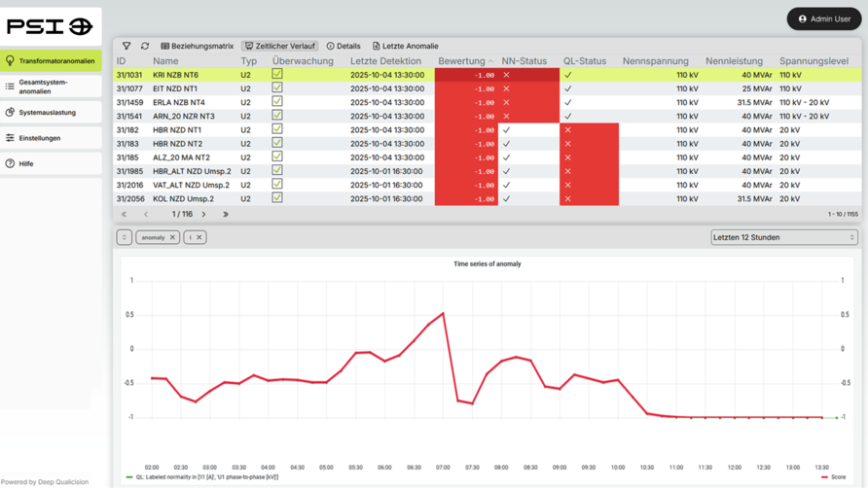
Task: Open the Letzten 12 Stunden dropdown
Action: (783, 237)
